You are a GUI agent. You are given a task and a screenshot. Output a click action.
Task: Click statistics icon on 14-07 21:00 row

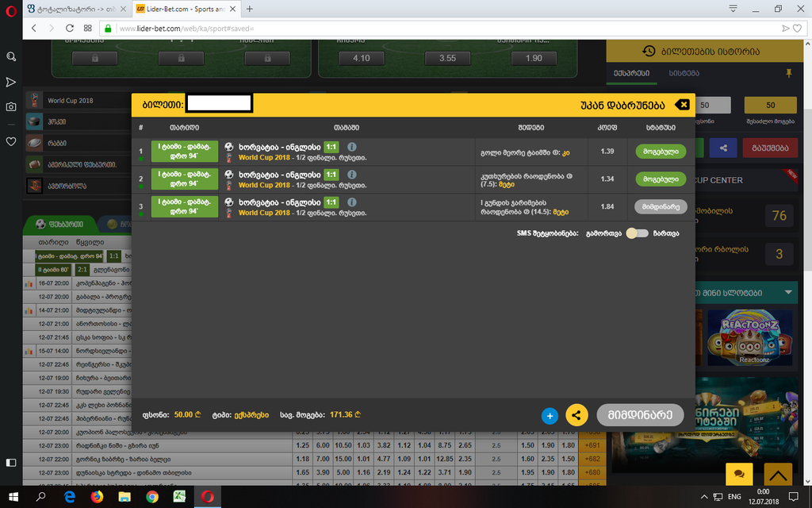click(x=29, y=310)
